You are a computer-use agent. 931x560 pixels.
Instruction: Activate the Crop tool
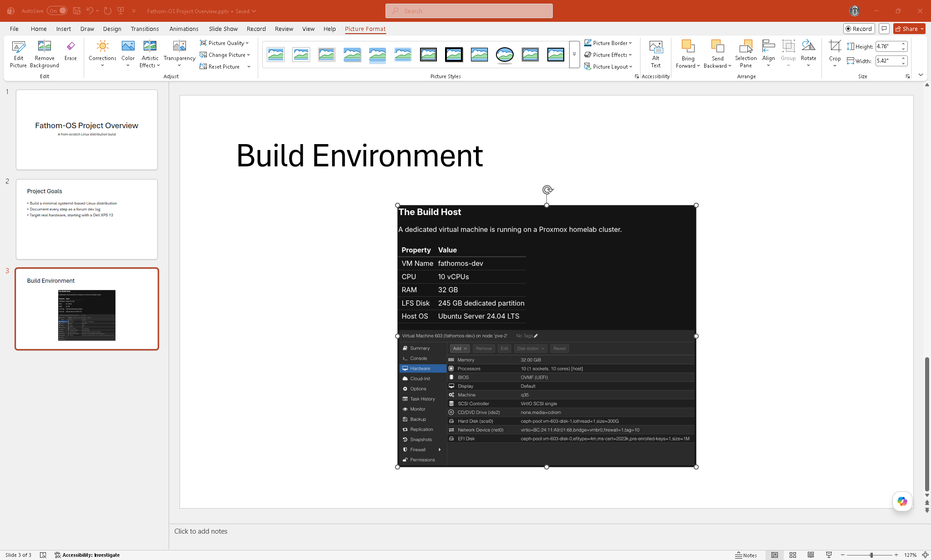(835, 54)
